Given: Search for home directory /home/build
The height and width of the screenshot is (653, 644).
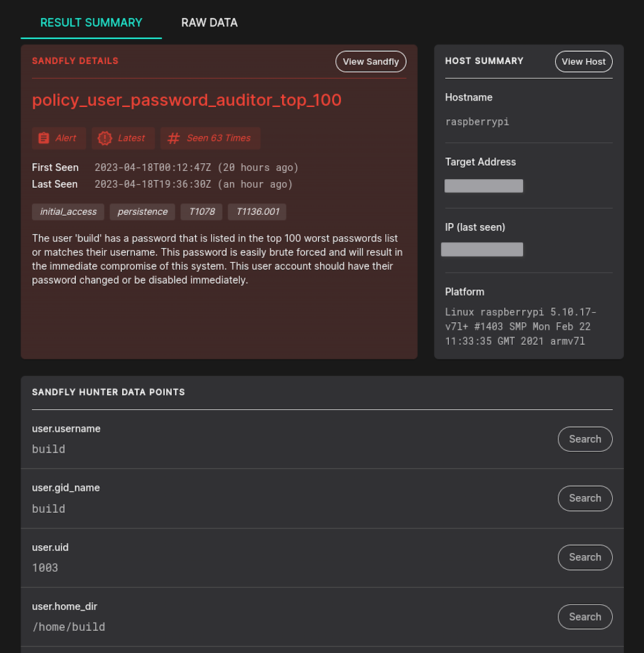Looking at the screenshot, I should 585,617.
